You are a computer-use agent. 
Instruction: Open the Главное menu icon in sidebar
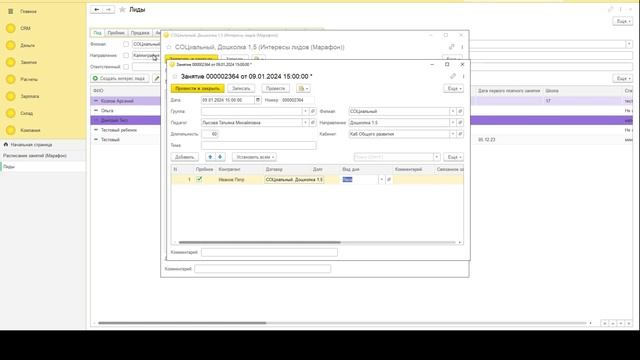[11, 11]
